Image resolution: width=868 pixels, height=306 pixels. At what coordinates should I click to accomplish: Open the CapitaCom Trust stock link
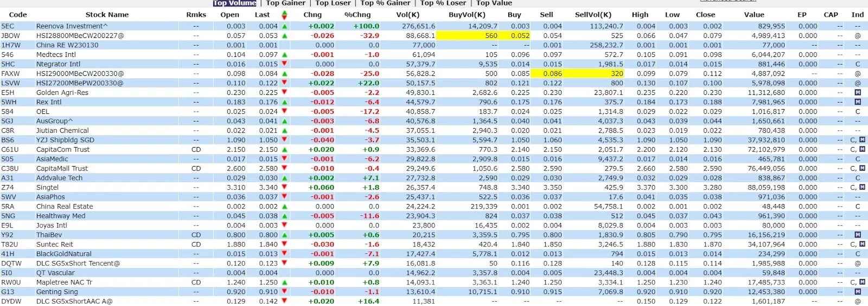(62, 150)
